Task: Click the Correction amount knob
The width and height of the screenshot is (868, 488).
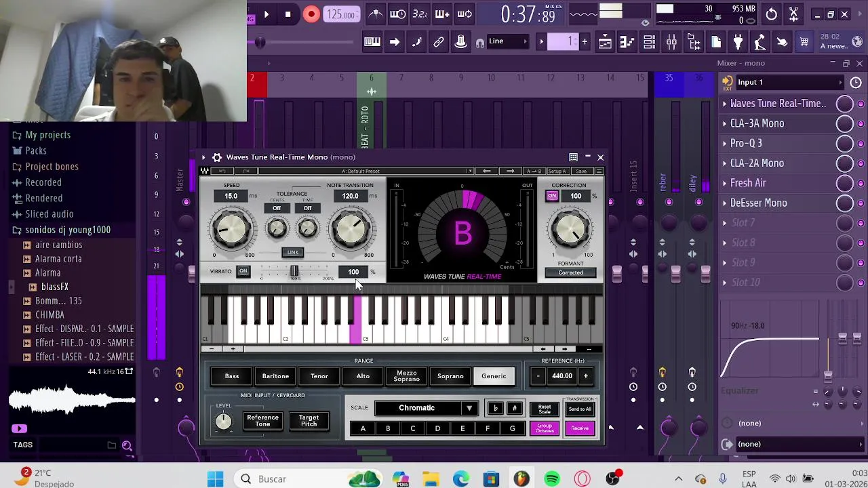Action: click(570, 228)
